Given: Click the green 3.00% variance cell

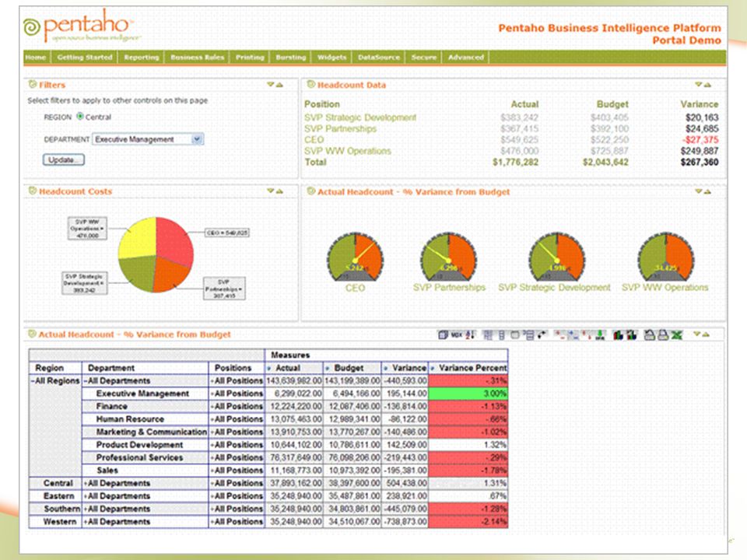Looking at the screenshot, I should (468, 394).
